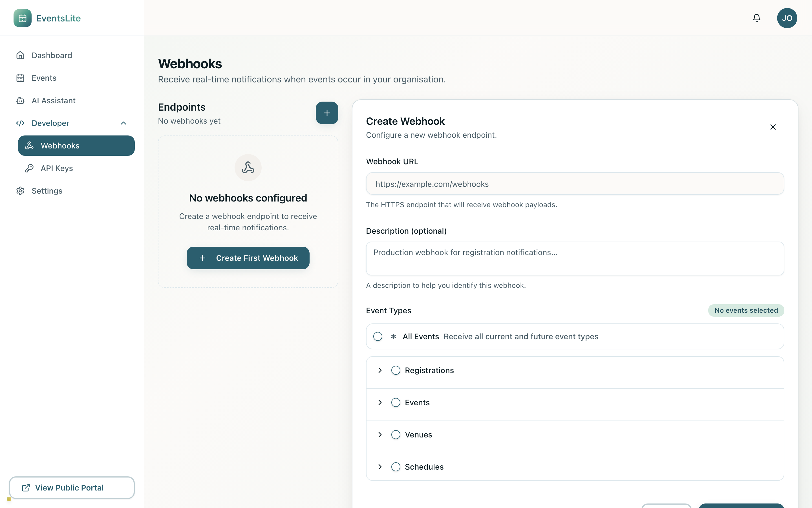Click Create First Webhook button
The width and height of the screenshot is (812, 508).
pos(248,258)
